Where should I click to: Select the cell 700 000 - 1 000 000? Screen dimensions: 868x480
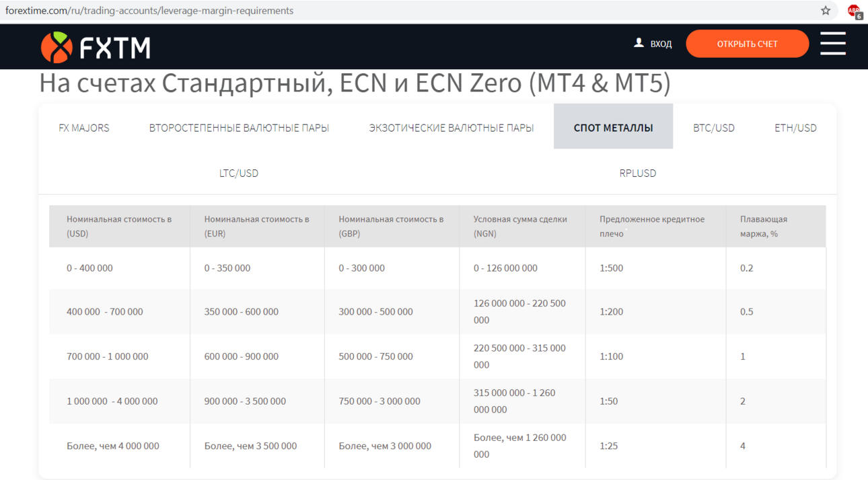point(107,356)
